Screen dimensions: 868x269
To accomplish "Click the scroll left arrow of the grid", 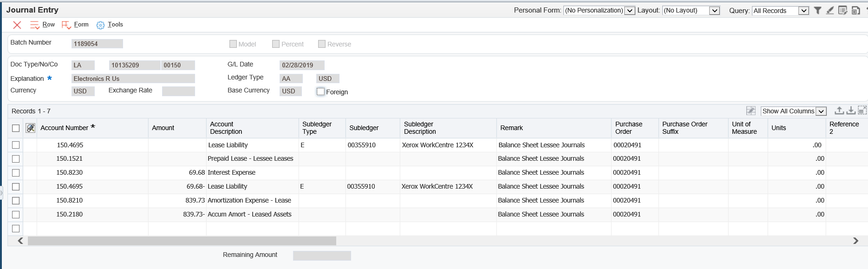I will [20, 241].
